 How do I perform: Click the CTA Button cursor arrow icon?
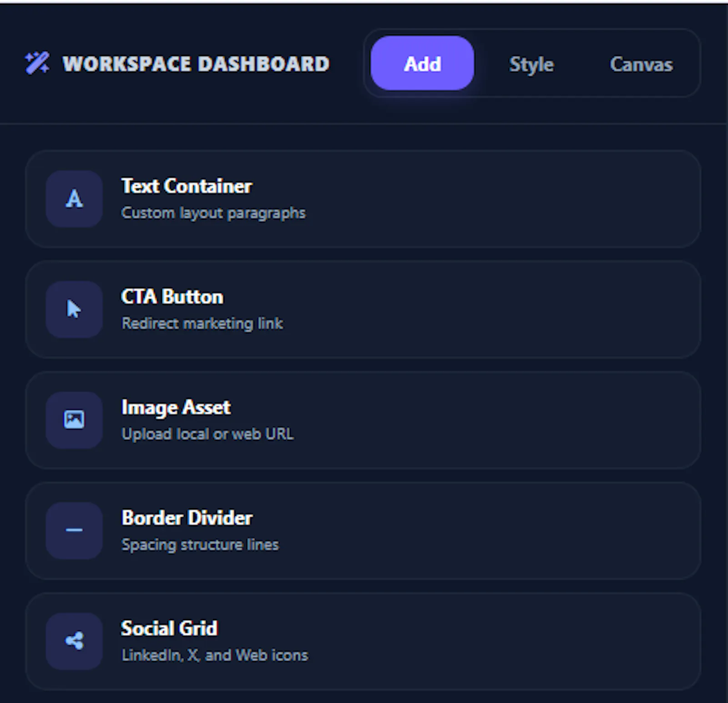(74, 309)
